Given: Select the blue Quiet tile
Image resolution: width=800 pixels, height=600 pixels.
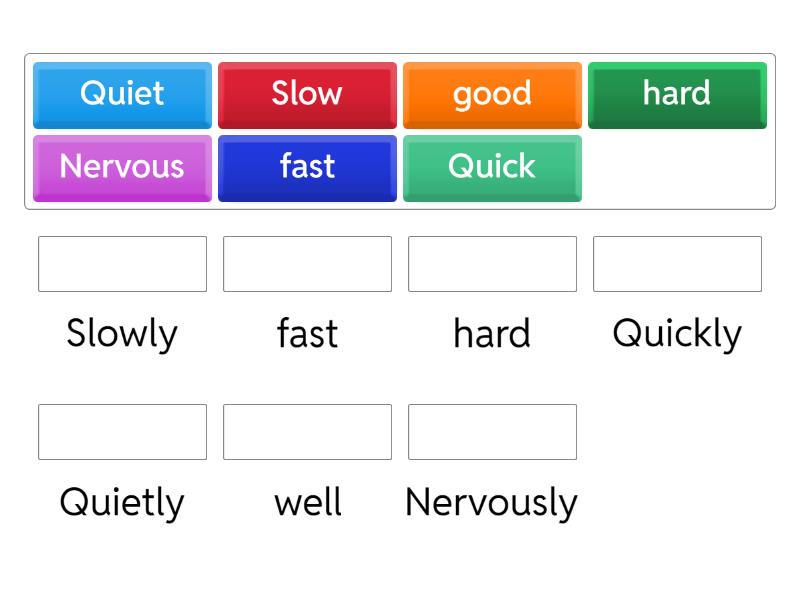Looking at the screenshot, I should (122, 94).
